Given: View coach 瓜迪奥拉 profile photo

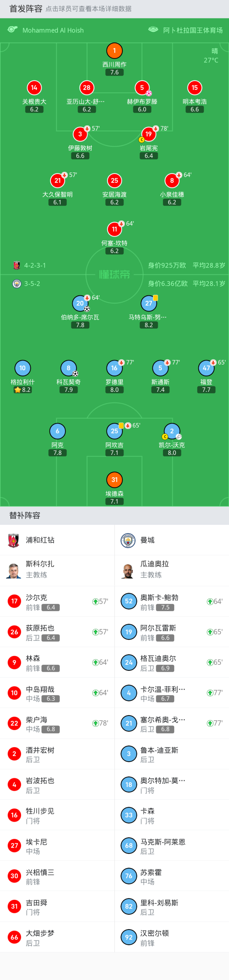Looking at the screenshot, I should point(128,570).
